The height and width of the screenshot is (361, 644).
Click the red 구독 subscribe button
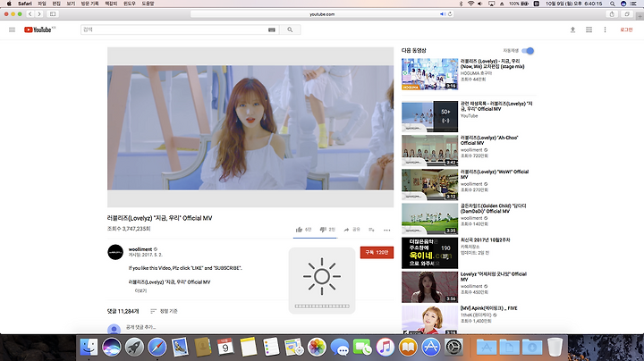(377, 252)
